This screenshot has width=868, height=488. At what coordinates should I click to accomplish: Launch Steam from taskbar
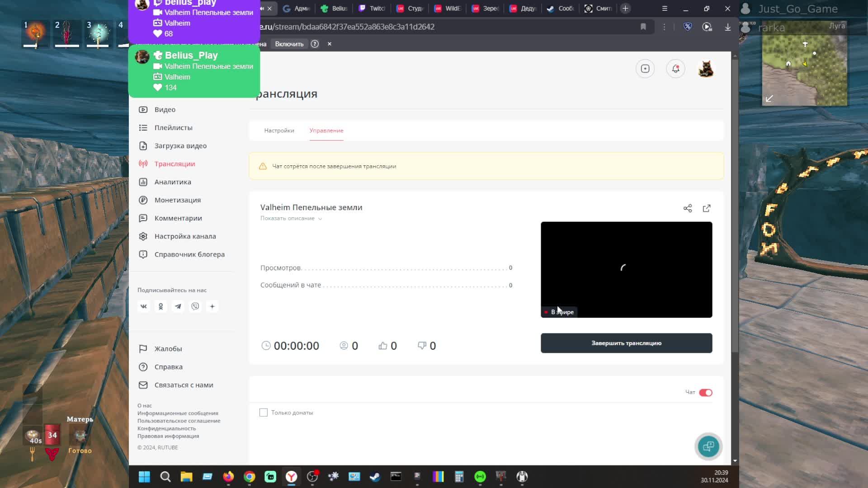point(375,477)
